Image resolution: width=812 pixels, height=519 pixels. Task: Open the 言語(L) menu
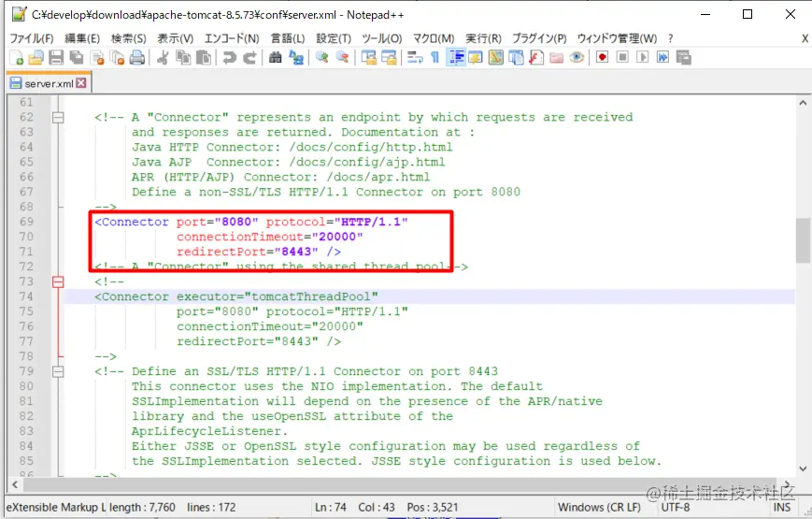point(288,38)
